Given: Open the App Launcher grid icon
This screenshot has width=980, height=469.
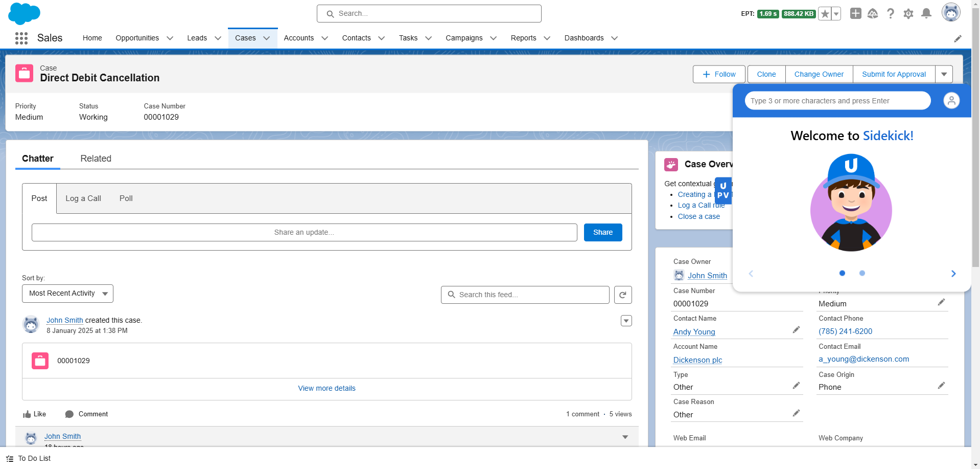Looking at the screenshot, I should click(x=21, y=38).
